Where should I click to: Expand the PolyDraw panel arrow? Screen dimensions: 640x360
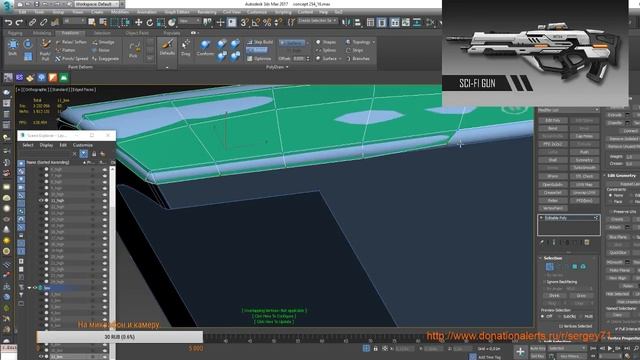287,67
